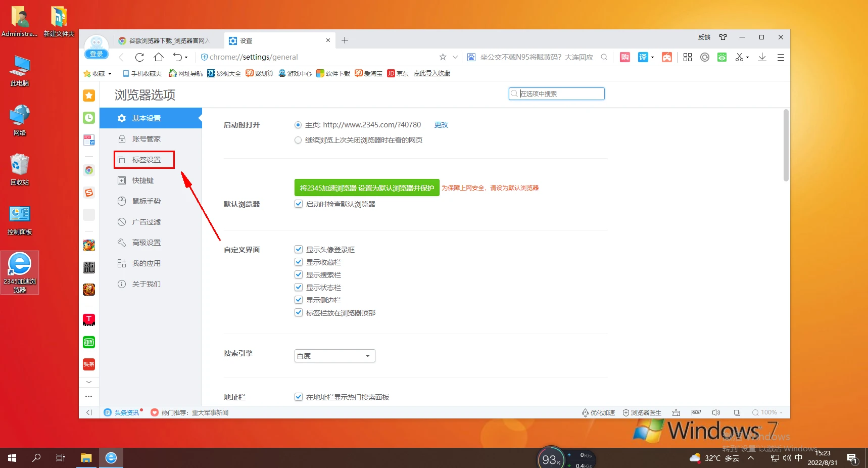Toggle 显示侧边栏 checkbox
The height and width of the screenshot is (468, 868).
[x=299, y=300]
